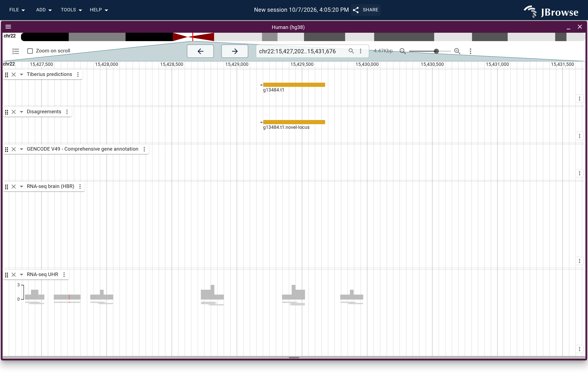Open Tiberius predictions track menu dots
The width and height of the screenshot is (588, 386).
pos(78,74)
